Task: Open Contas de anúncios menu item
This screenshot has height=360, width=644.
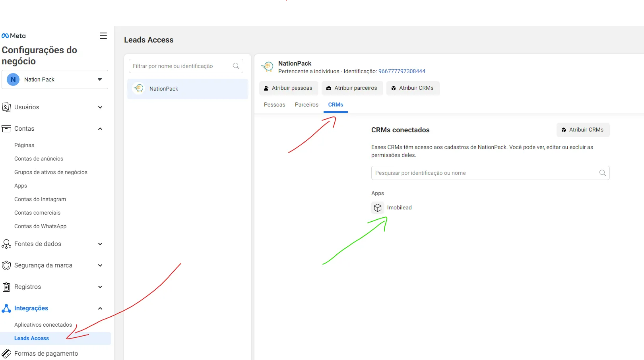Action: (x=39, y=159)
